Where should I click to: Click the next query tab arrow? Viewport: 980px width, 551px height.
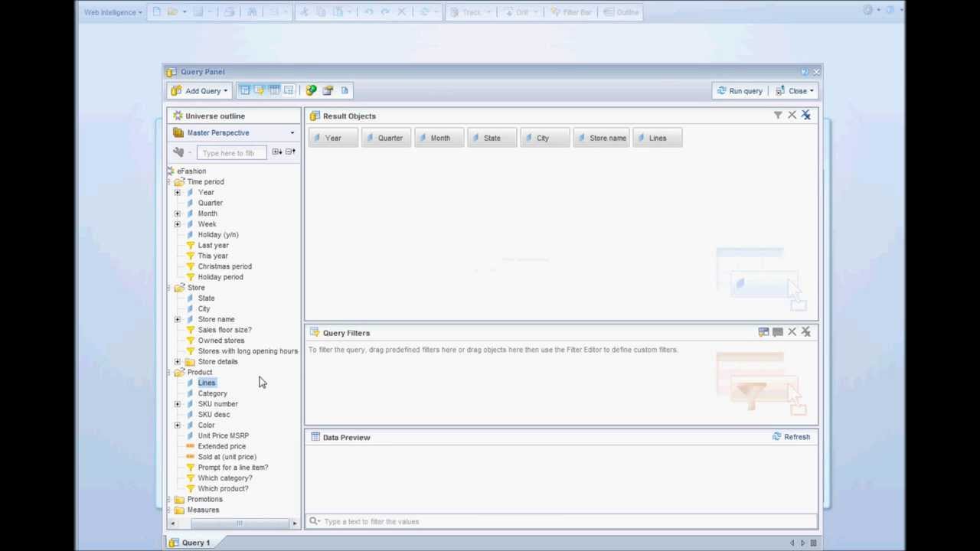coord(802,543)
